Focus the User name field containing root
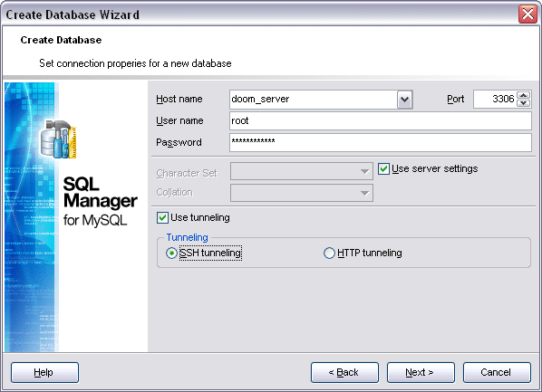The height and width of the screenshot is (392, 542). [381, 121]
